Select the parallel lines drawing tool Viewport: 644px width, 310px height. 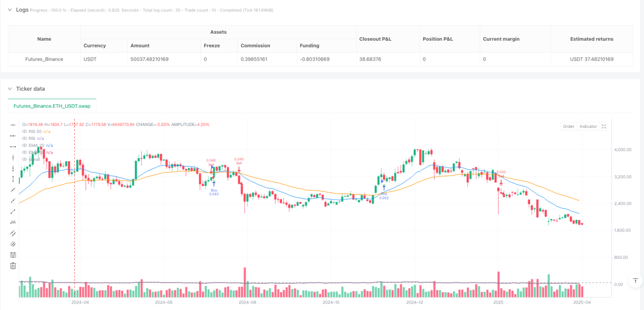click(13, 233)
